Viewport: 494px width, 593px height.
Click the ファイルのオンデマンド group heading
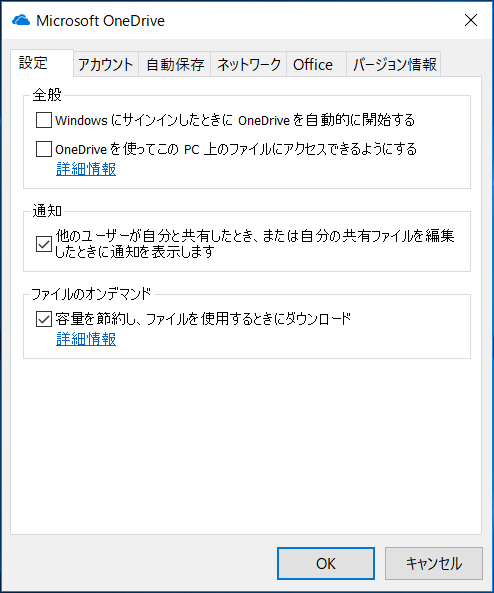[91, 294]
